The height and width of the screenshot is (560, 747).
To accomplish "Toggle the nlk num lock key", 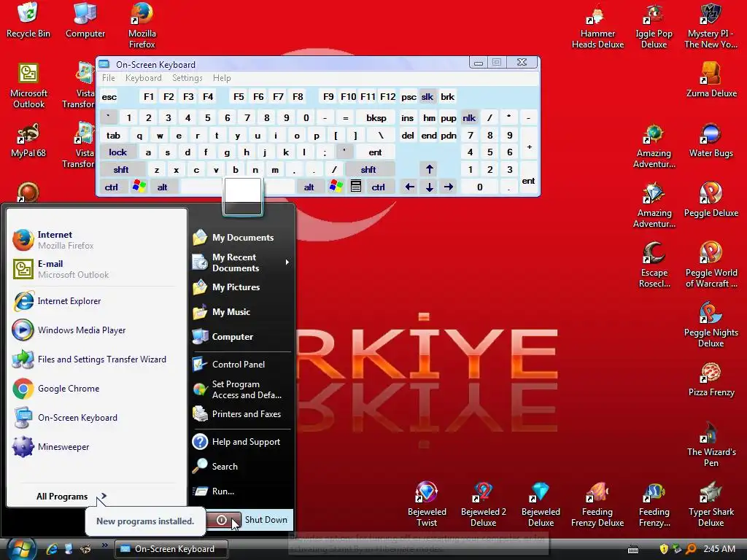I will [x=469, y=118].
